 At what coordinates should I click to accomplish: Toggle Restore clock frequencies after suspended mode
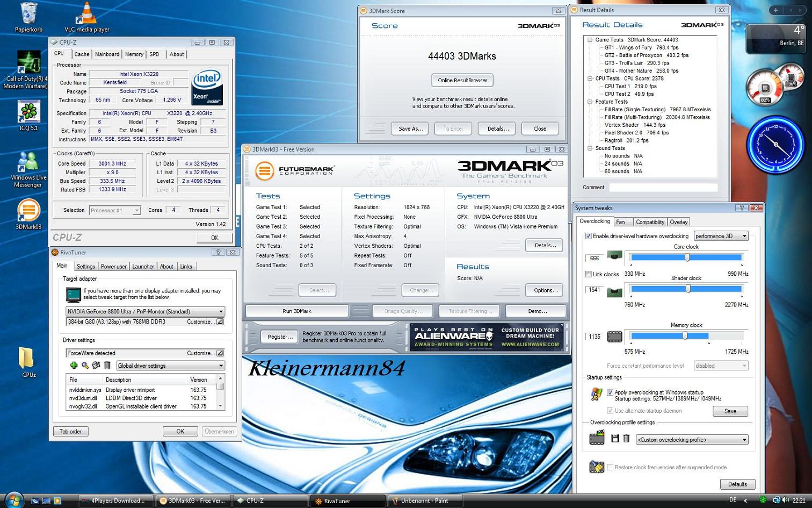pos(610,467)
